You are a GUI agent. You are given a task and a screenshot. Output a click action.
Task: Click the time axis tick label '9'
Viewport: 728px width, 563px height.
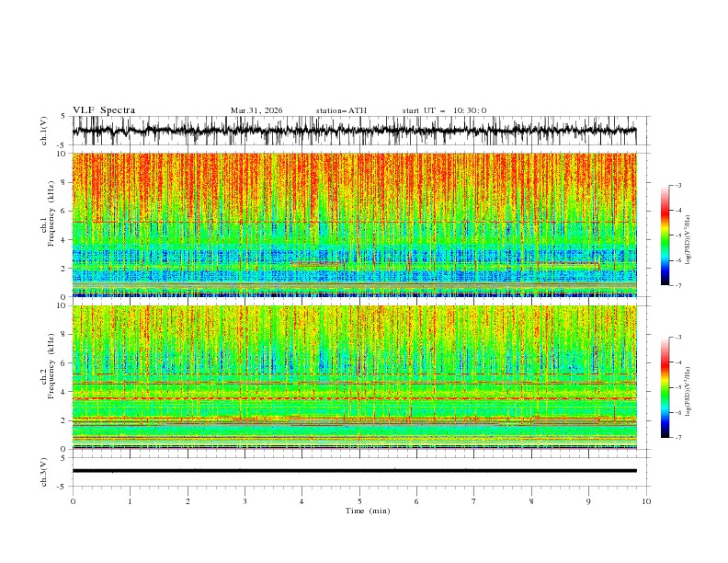click(588, 501)
